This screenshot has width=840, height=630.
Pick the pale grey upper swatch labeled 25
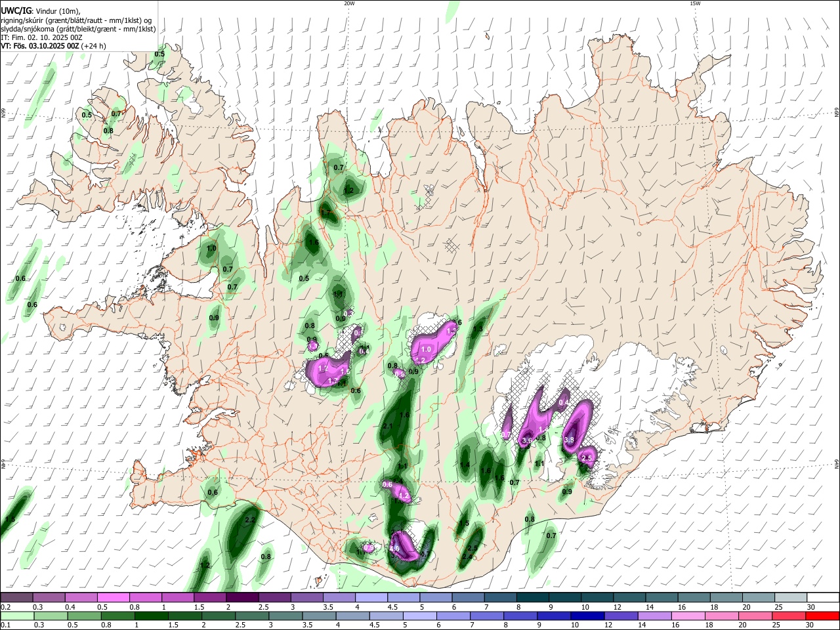pyautogui.click(x=791, y=597)
